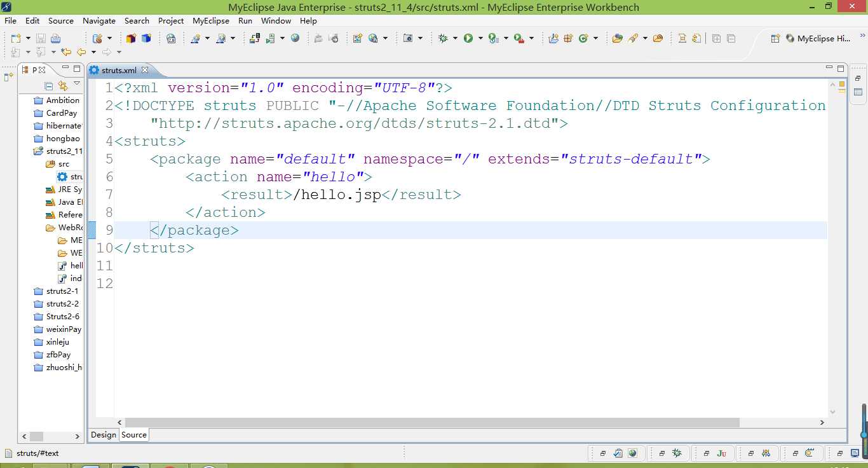Screen dimensions: 868x468
Task: Select the xinleju project
Action: [51, 342]
